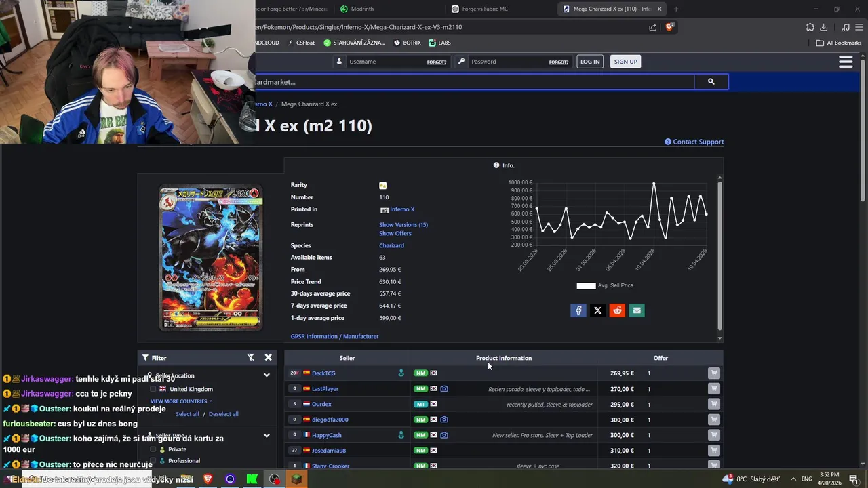Viewport: 868px width, 488px height.
Task: Tick the Professional seller type checkbox
Action: tap(153, 461)
